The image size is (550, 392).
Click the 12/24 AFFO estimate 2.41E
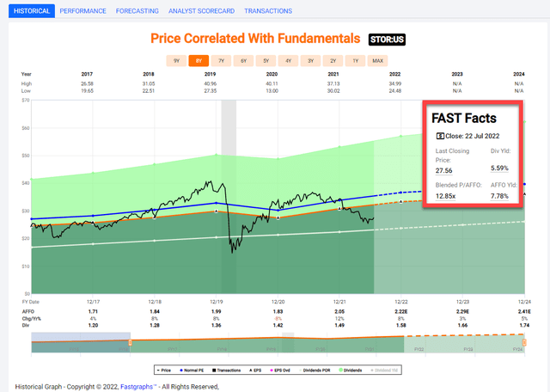point(524,312)
